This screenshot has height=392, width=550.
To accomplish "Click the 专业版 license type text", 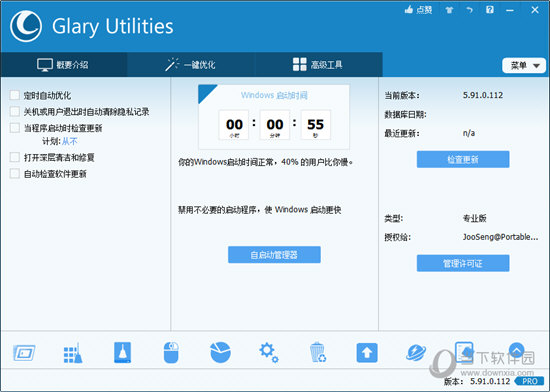I will click(x=475, y=218).
